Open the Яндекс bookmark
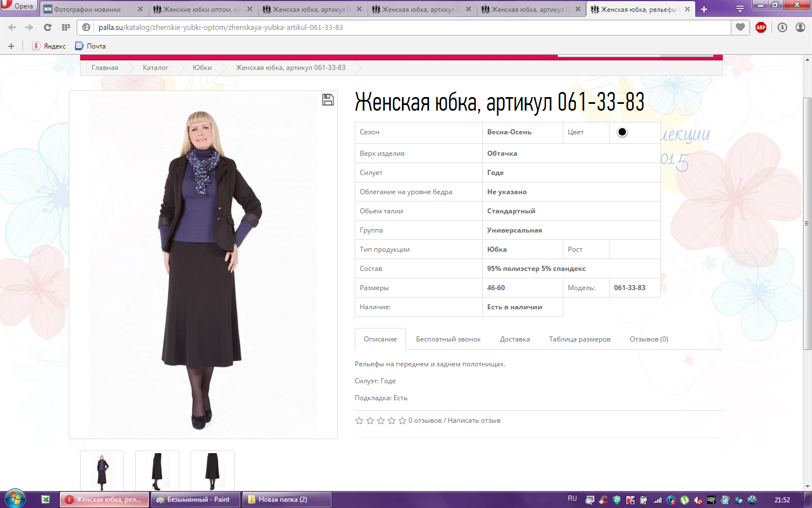 point(49,46)
